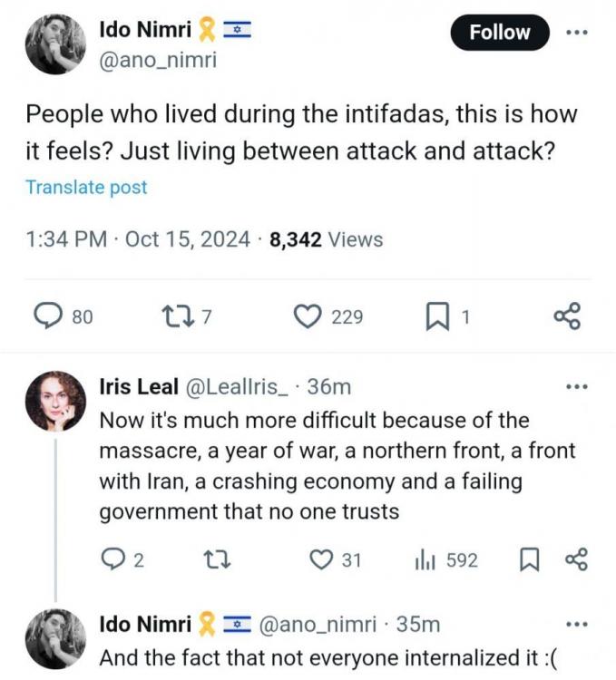616x680 pixels.
Task: Open more options on Iris Leal's reply
Action: pos(576,387)
